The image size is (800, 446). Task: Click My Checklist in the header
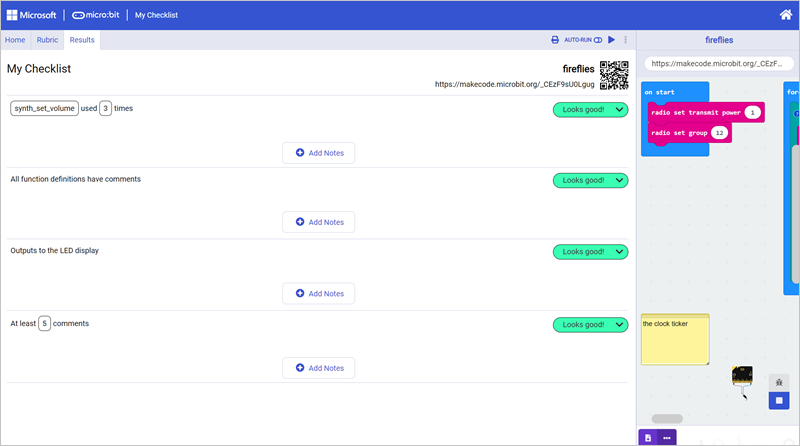(x=156, y=15)
